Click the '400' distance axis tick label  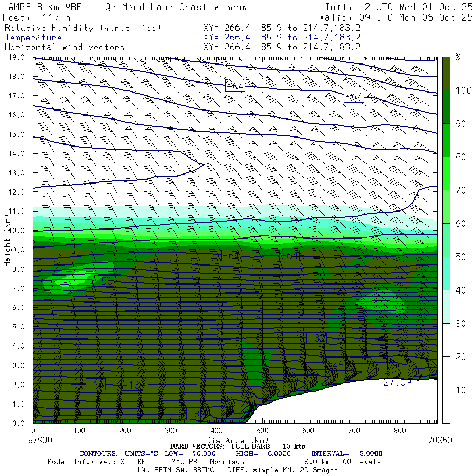click(x=216, y=431)
